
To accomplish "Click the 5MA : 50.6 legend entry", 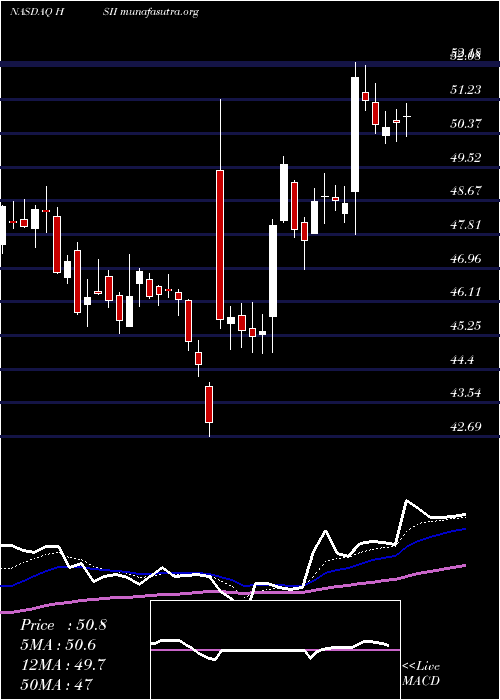I will (x=58, y=645).
